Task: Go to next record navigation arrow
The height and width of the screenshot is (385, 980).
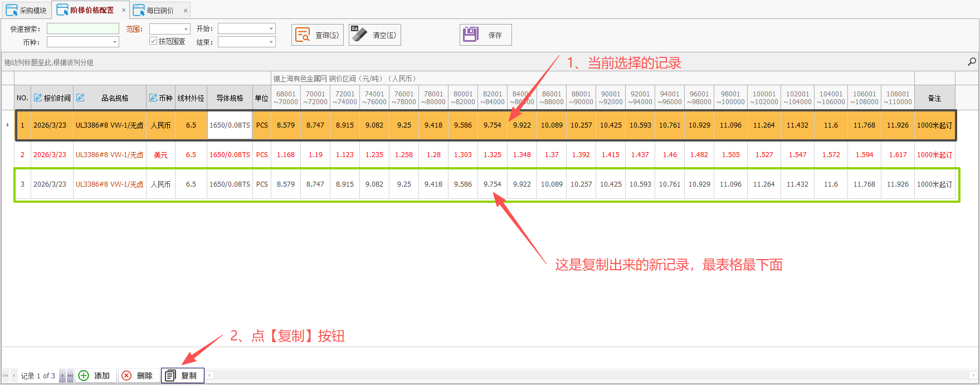Action: tap(62, 376)
